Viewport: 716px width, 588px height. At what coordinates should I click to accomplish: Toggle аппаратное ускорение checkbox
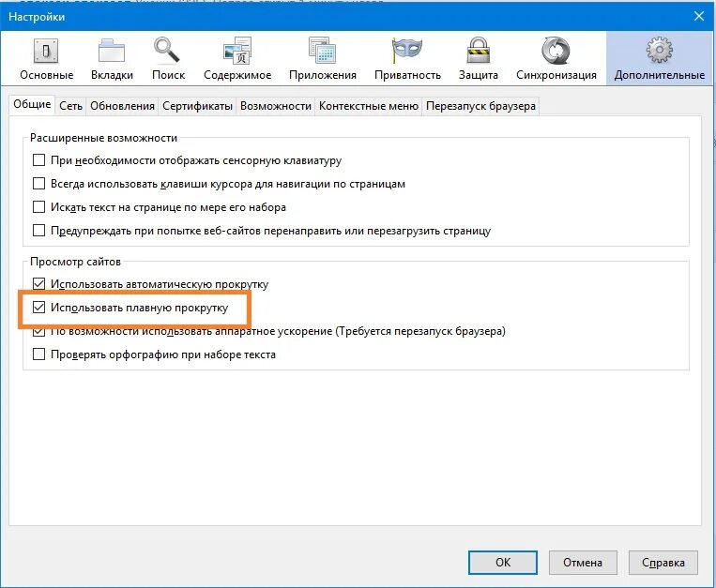38,331
